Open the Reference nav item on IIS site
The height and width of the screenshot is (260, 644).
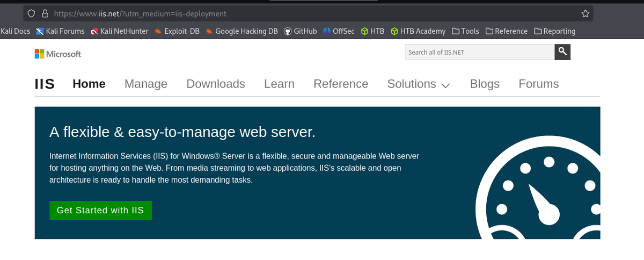(341, 84)
